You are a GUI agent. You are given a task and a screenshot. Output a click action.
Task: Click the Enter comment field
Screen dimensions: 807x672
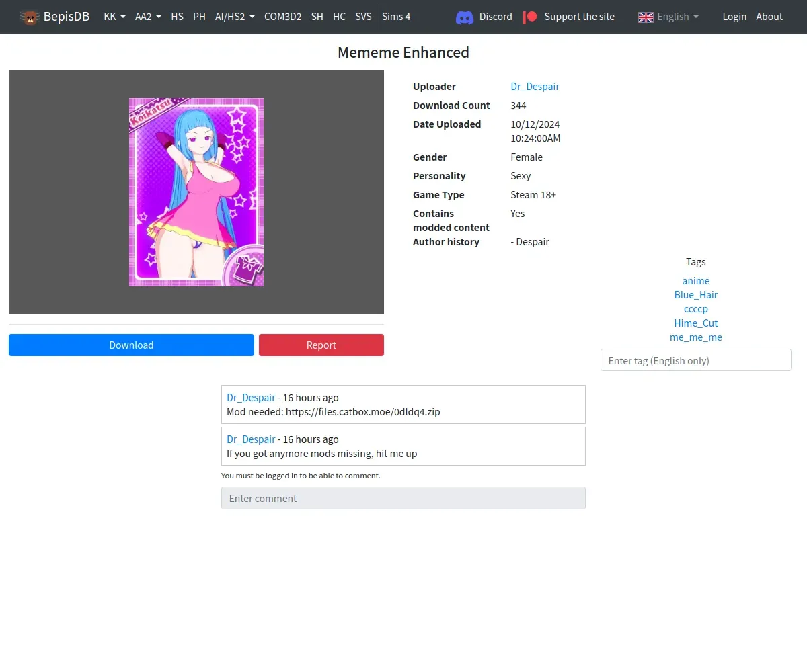coord(403,498)
